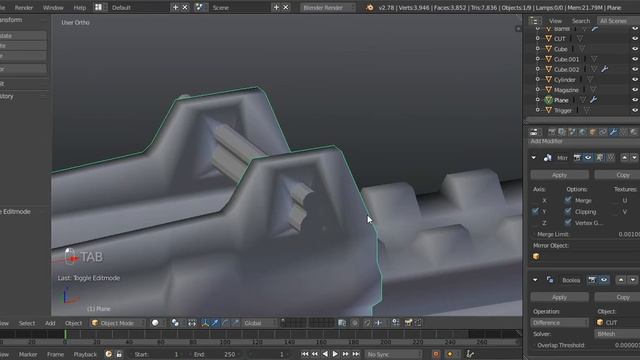Toggle Boolean modifier render camera icon
Screen dimensions: 640x360
[x=592, y=280]
